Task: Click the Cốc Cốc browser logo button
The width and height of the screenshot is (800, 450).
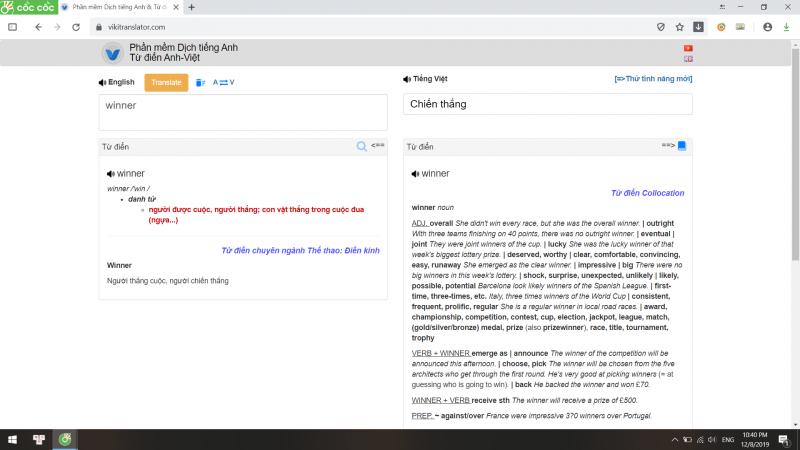Action: (x=29, y=7)
